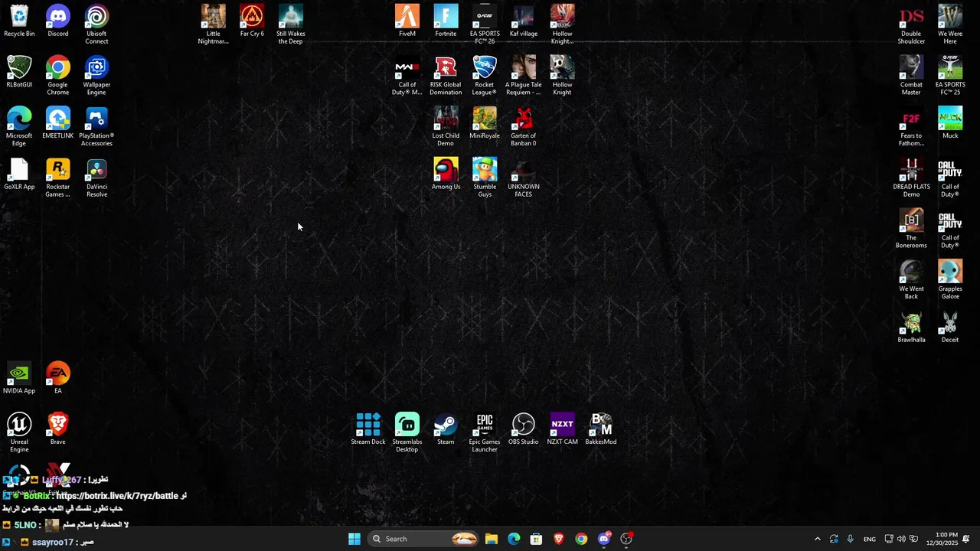Show hidden system tray icons

click(818, 539)
